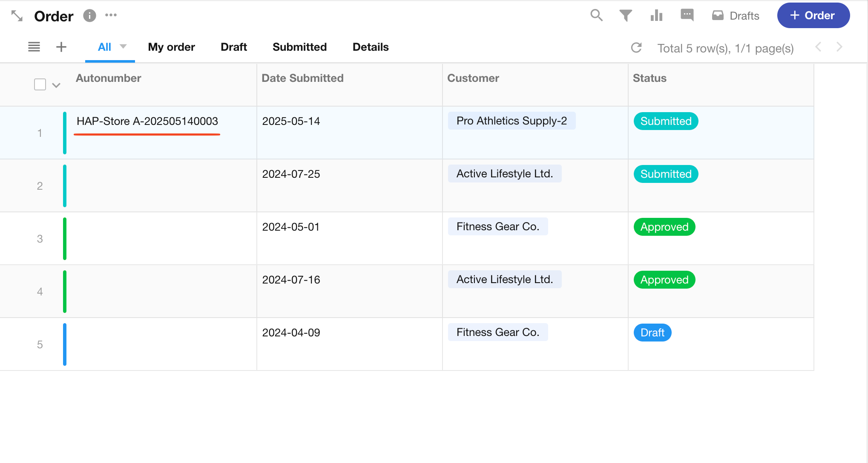Screen dimensions: 868x463
Task: Expand the select-all checkbox chevron
Action: [x=56, y=85]
